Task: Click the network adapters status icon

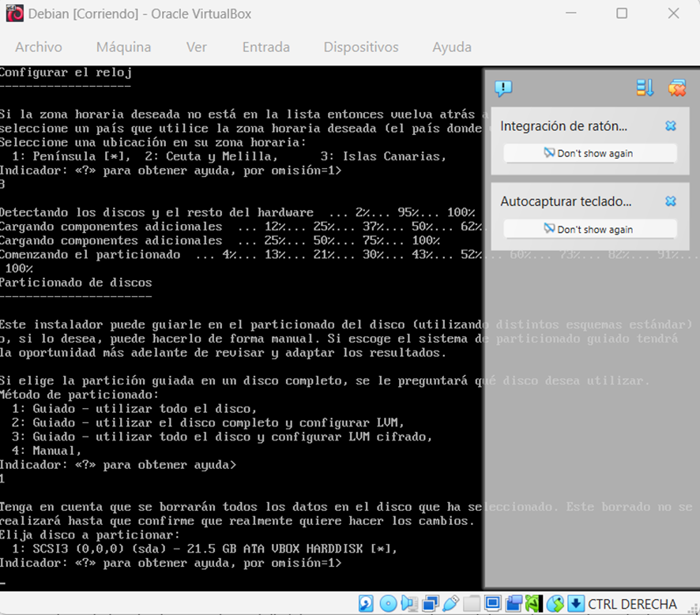Action: 430,604
